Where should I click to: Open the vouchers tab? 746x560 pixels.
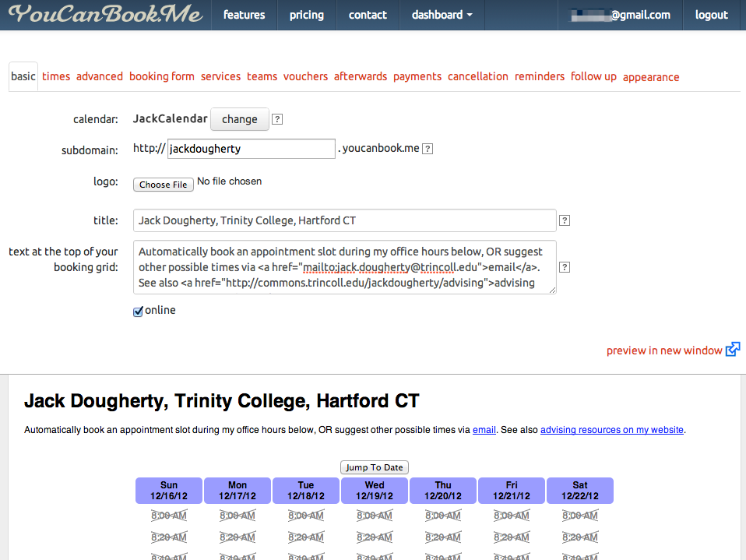coord(305,76)
